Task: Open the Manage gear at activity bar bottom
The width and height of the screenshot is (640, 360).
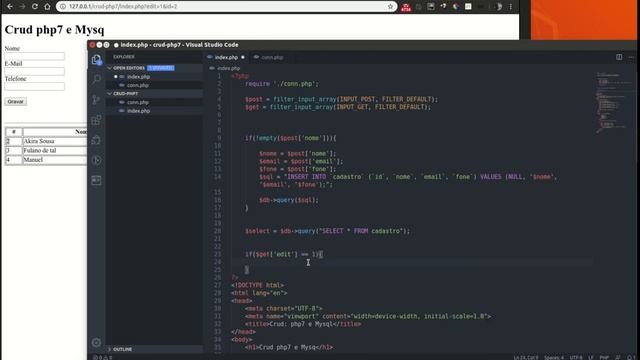Action: 96,342
